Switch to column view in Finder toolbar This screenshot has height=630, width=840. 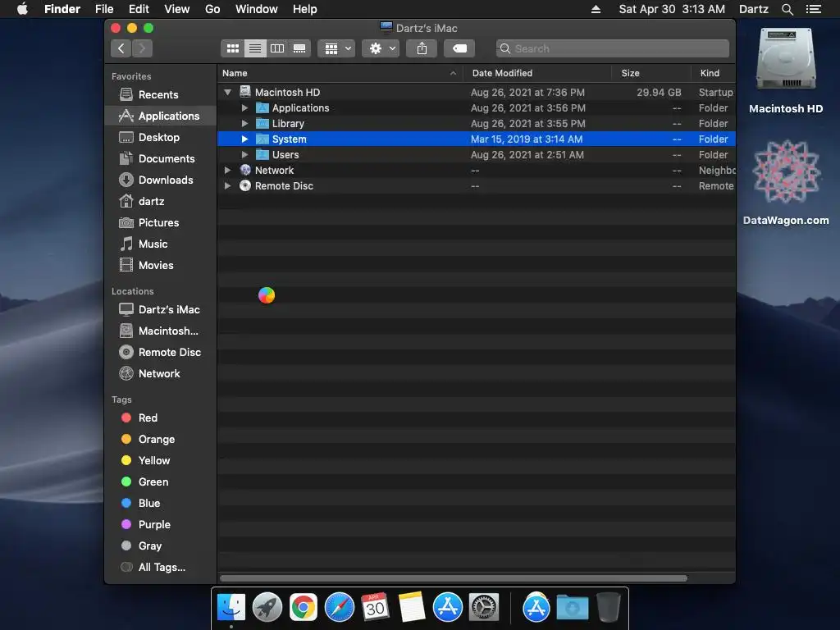[x=277, y=48]
